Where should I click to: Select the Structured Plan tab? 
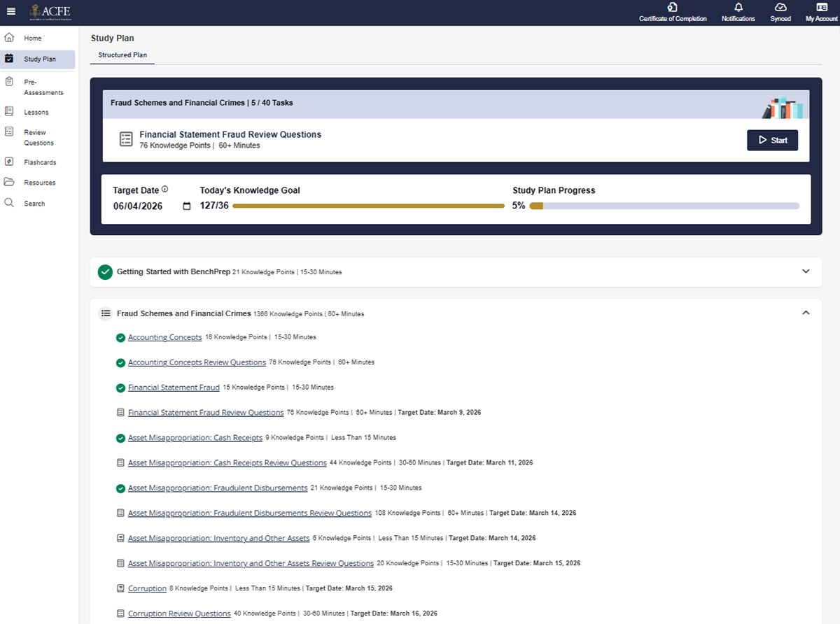tap(122, 55)
